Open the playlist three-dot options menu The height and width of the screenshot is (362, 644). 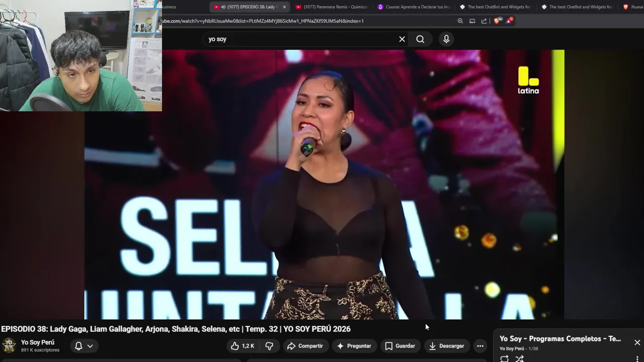[637, 359]
